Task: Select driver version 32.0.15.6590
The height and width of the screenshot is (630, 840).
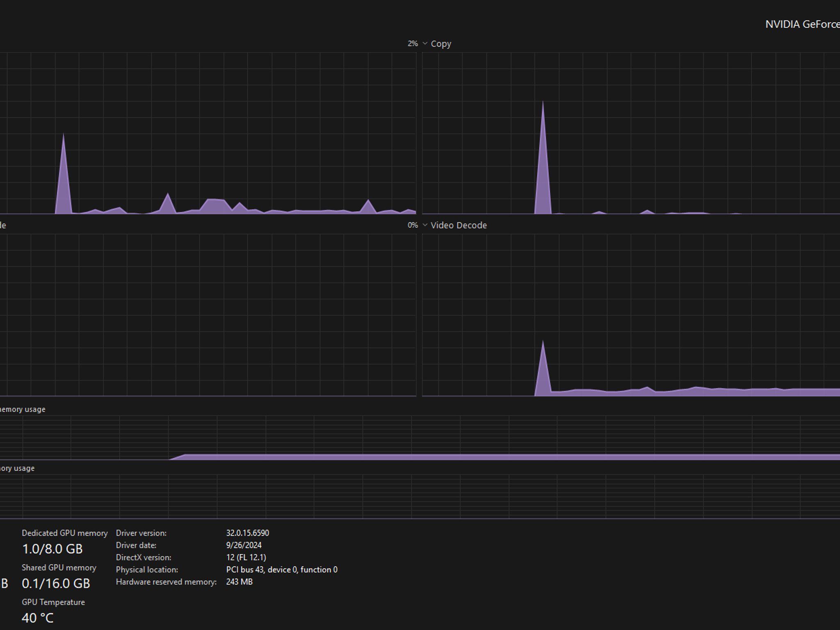Action: click(247, 533)
